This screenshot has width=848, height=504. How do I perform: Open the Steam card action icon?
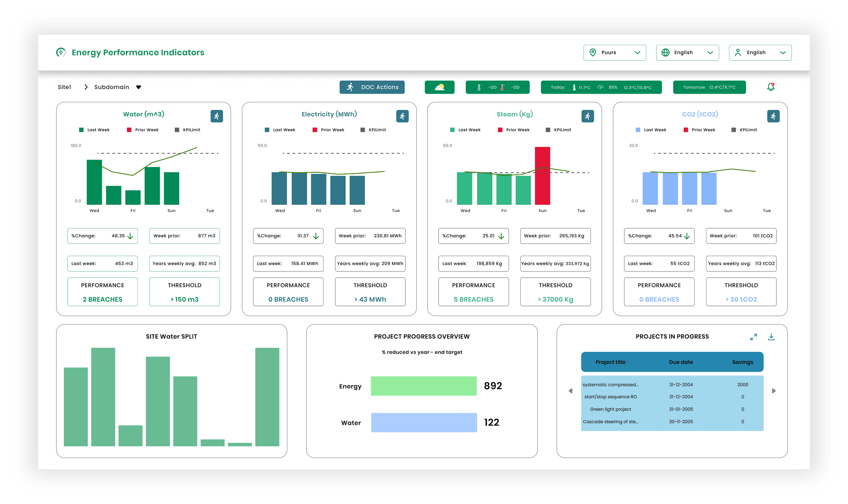coord(587,116)
